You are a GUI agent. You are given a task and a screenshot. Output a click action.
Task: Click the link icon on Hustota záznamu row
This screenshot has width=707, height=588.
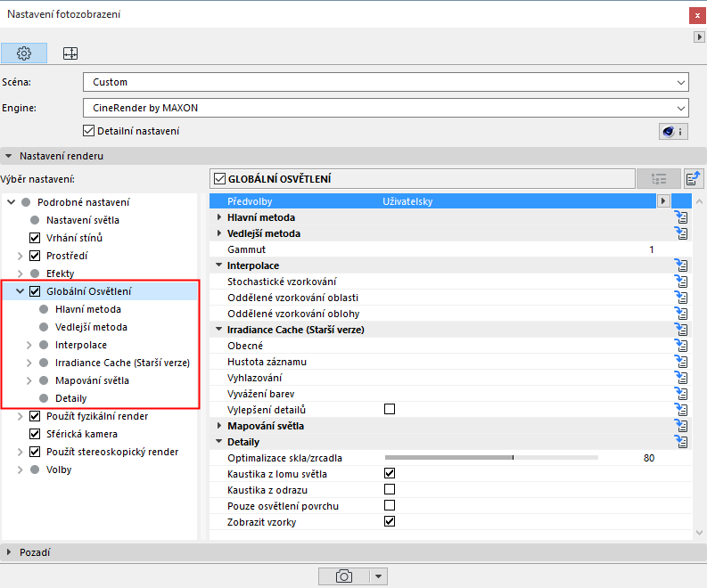point(681,362)
